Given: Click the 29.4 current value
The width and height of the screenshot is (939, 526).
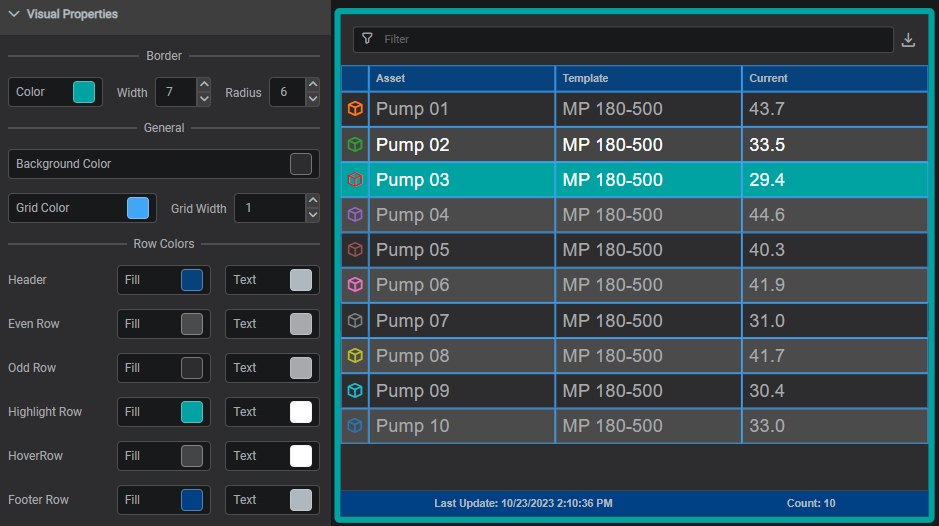Looking at the screenshot, I should coord(767,180).
